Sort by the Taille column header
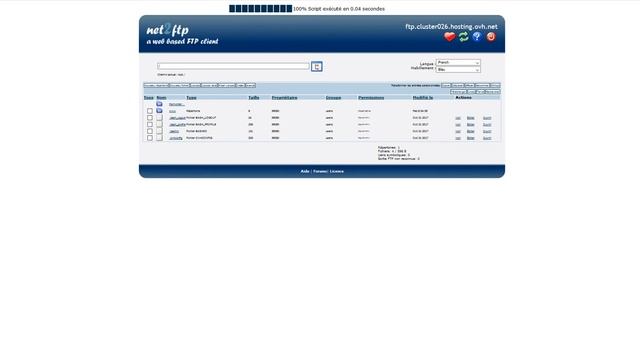 254,98
